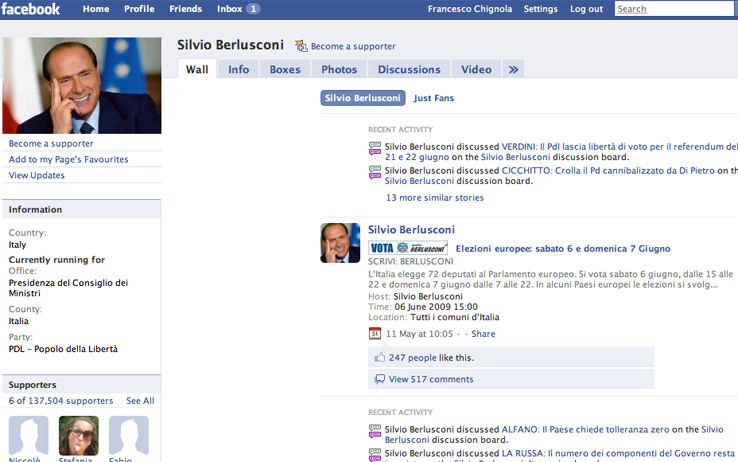Click discussion icon beside the ALFANO story

[375, 432]
